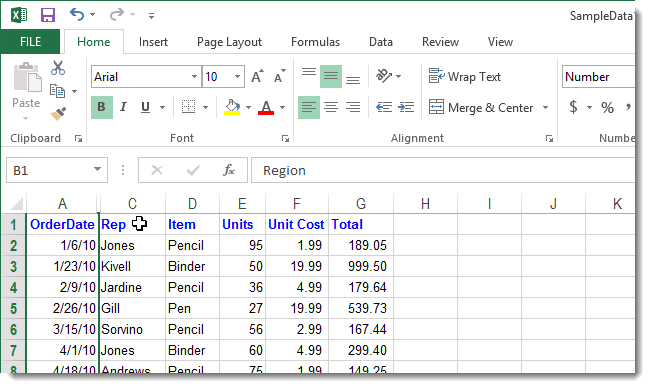The height and width of the screenshot is (388, 650).
Task: Apply percent style format
Action: coord(608,108)
